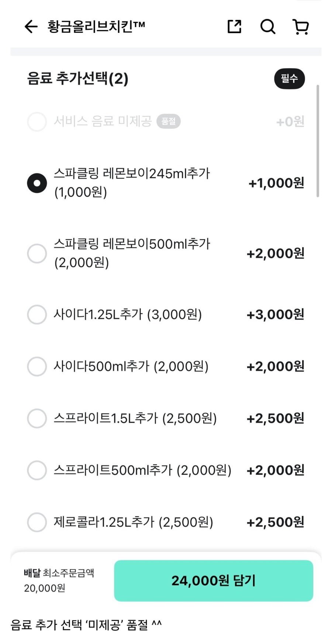Tap the share icon in header
Screen dimensions: 332x644
234,27
